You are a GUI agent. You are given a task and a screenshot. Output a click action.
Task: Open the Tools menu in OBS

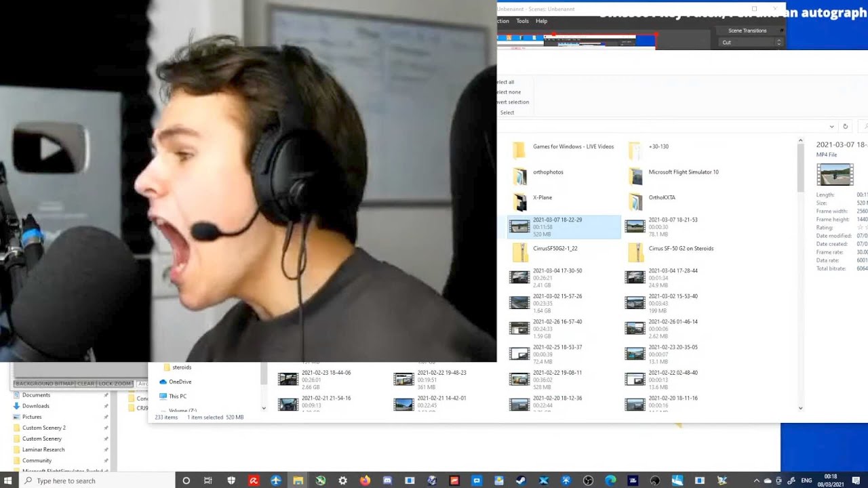[x=522, y=21]
